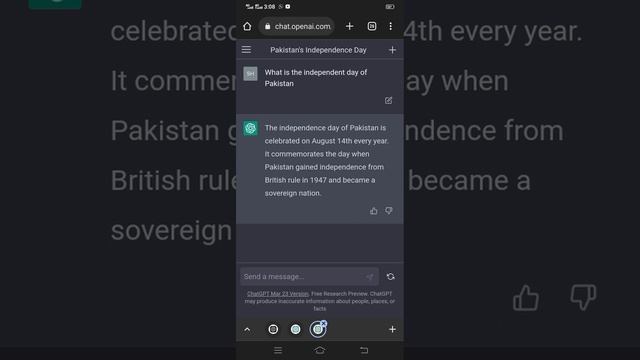Click the paper-plane send icon
The width and height of the screenshot is (640, 360).
click(x=369, y=277)
